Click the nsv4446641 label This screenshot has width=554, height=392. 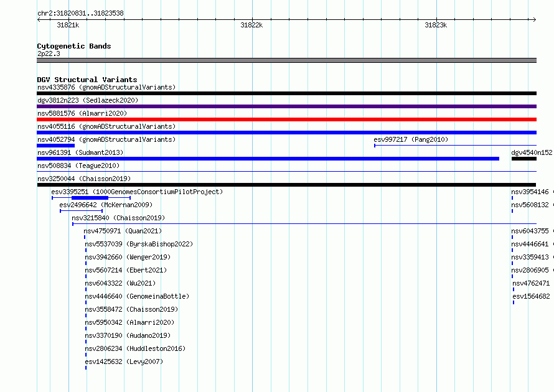pos(530,244)
